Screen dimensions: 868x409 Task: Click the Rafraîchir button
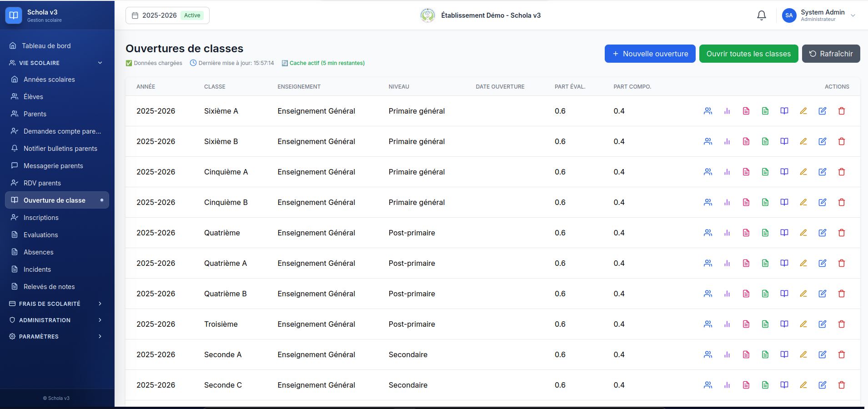click(x=831, y=54)
